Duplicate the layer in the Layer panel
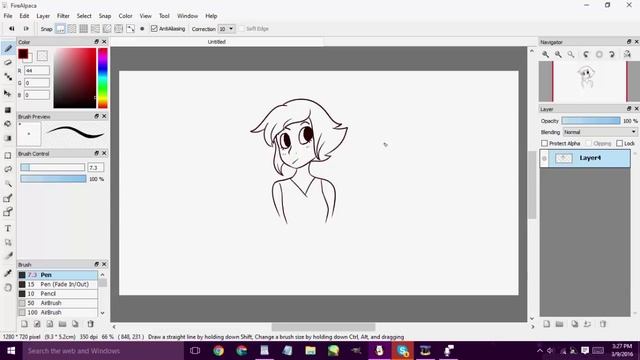Image resolution: width=640 pixels, height=360 pixels. 575,324
